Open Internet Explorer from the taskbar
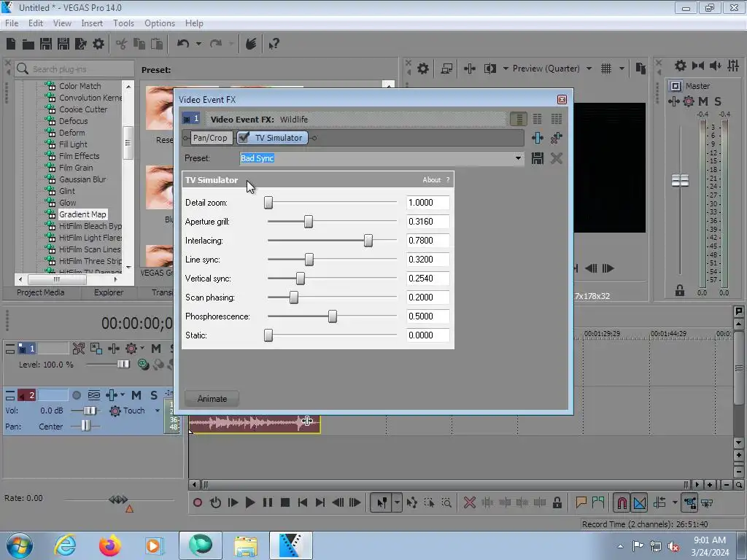Screen dimensions: 747x560 65,545
